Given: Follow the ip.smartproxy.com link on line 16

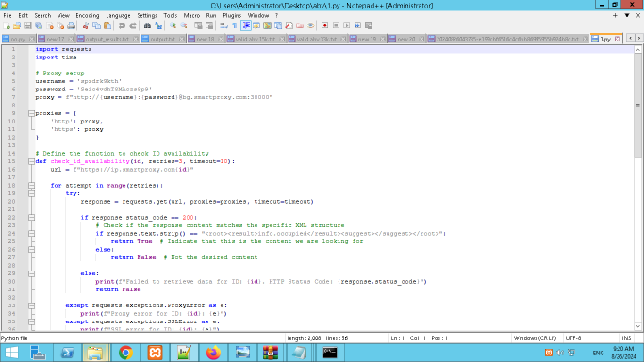Looking at the screenshot, I should (x=127, y=170).
